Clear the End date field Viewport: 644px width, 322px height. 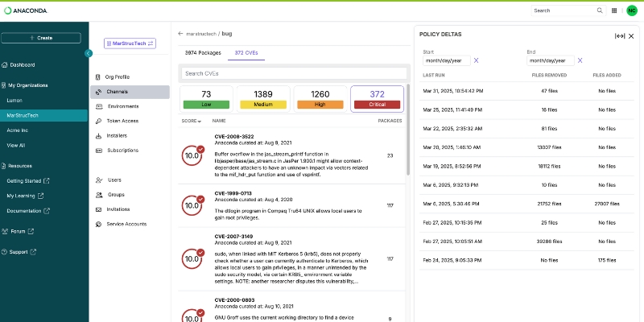click(x=580, y=60)
